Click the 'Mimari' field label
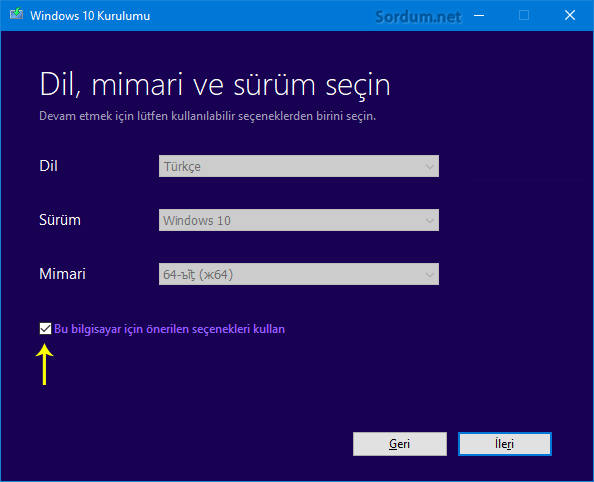Viewport: 594px width, 482px height. 63,274
